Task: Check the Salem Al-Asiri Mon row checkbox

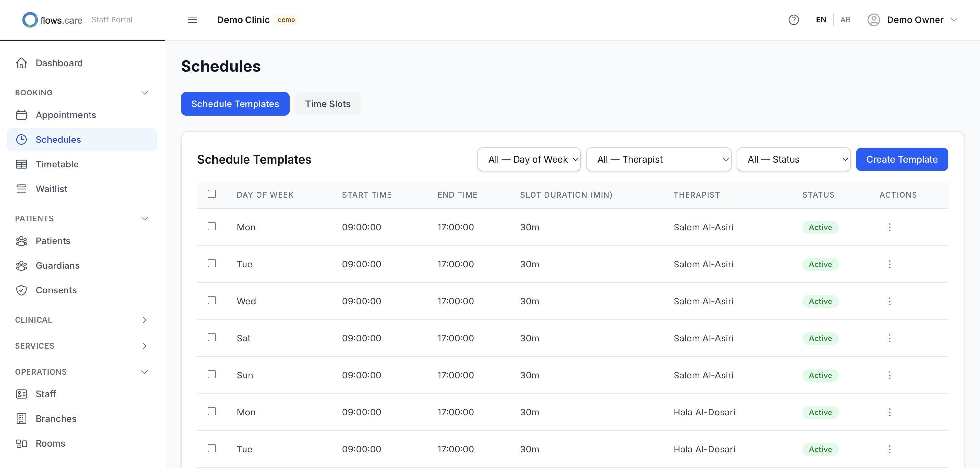Action: (x=212, y=226)
